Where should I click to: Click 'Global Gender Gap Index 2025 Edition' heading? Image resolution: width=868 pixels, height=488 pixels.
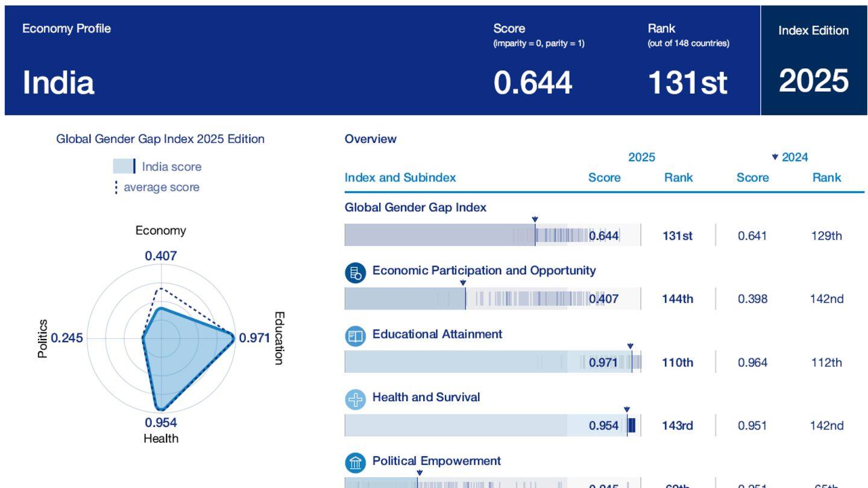pyautogui.click(x=160, y=139)
